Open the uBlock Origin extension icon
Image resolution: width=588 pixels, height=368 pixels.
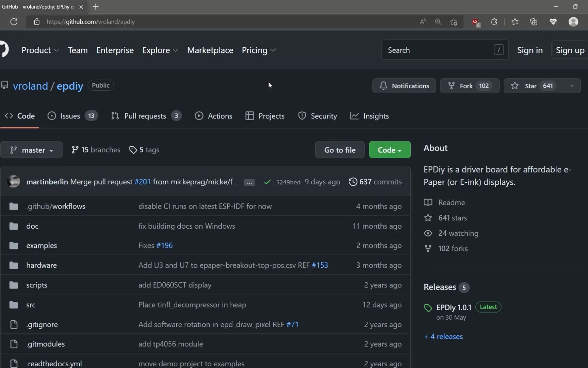(476, 22)
